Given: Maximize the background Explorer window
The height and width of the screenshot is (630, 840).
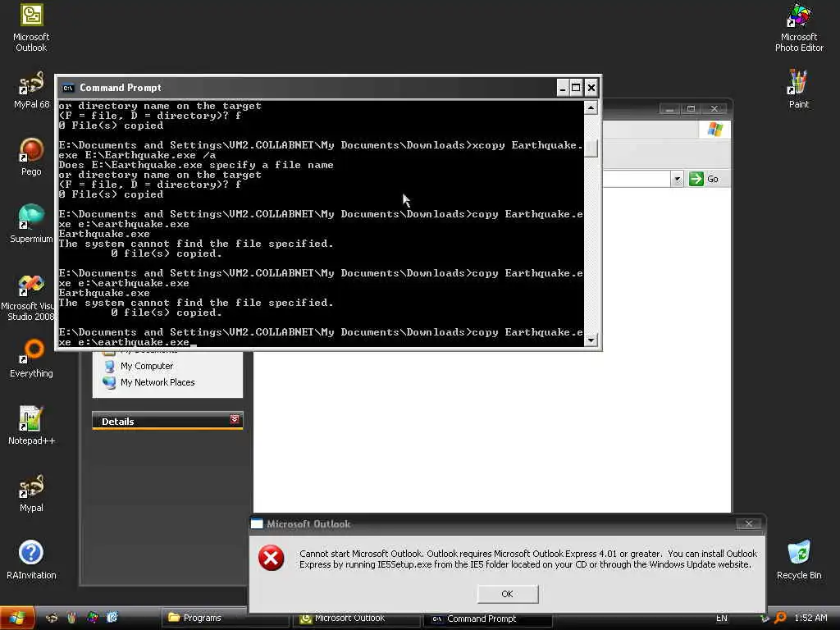Looking at the screenshot, I should point(691,109).
